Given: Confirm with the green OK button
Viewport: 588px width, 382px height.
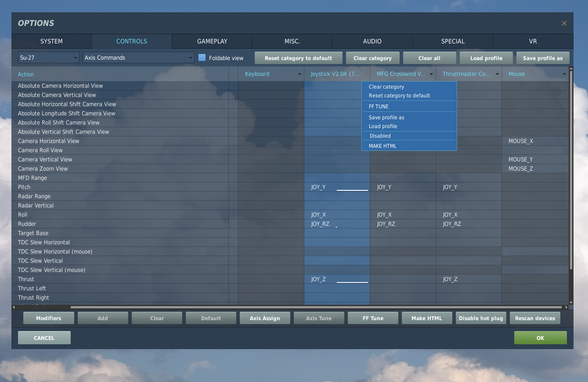Looking at the screenshot, I should 540,338.
